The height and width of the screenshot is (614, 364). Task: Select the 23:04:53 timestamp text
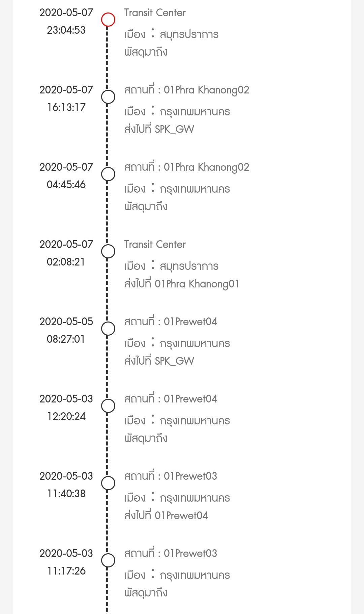coord(66,30)
